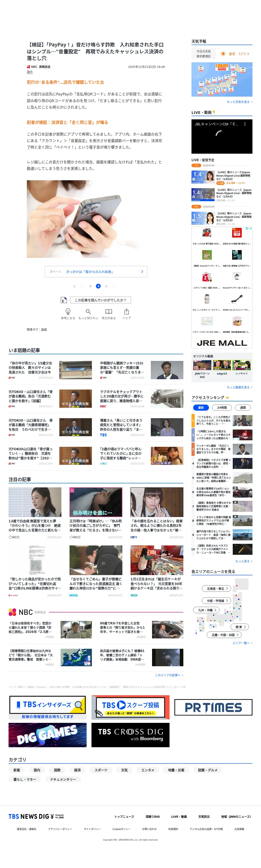Click the AdChoices icon on the JRE MALL ad
Image resolution: width=261 pixels, height=868 pixels.
tap(247, 228)
